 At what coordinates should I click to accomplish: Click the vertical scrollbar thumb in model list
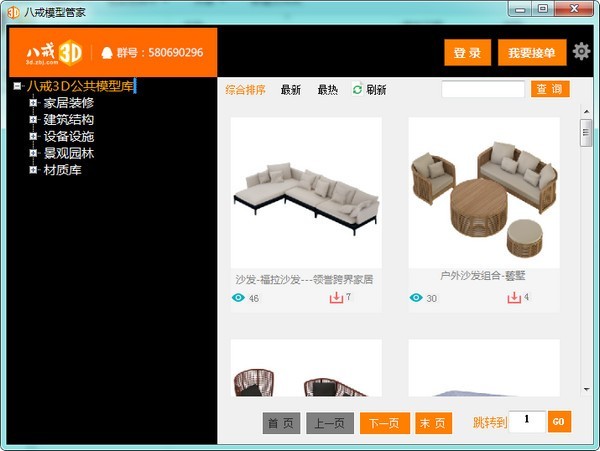586,133
